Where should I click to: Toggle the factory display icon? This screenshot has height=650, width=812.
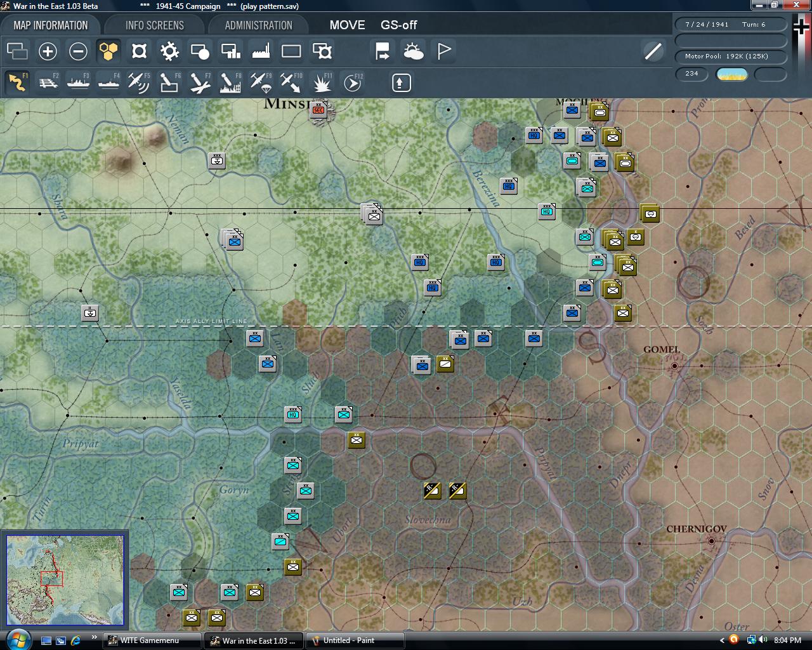click(261, 51)
